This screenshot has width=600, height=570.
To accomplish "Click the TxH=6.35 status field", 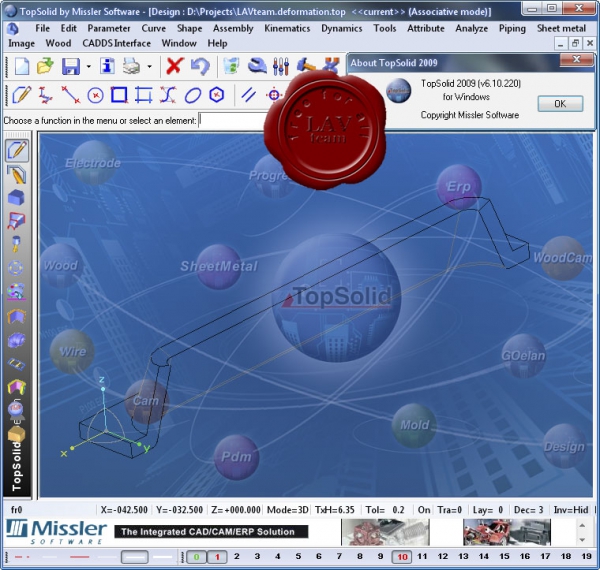I will tap(334, 510).
